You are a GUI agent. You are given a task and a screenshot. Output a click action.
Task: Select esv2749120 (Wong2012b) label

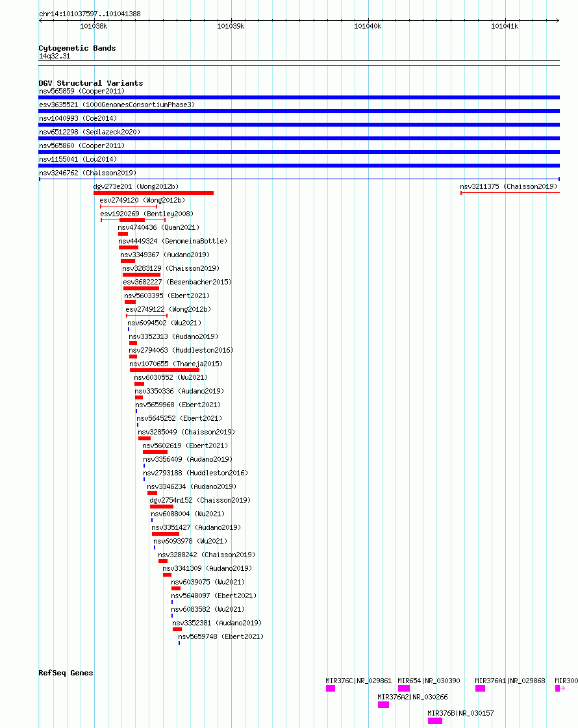click(142, 200)
